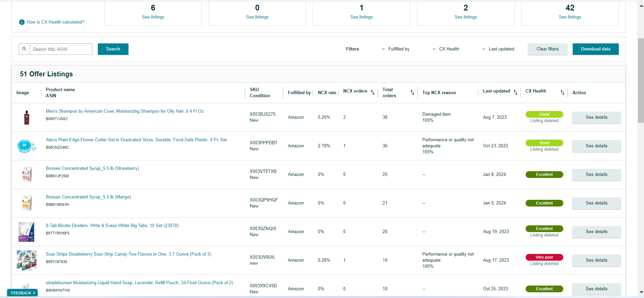The height and width of the screenshot is (298, 644).
Task: Expand the CX Health filter dropdown
Action: pyautogui.click(x=446, y=49)
